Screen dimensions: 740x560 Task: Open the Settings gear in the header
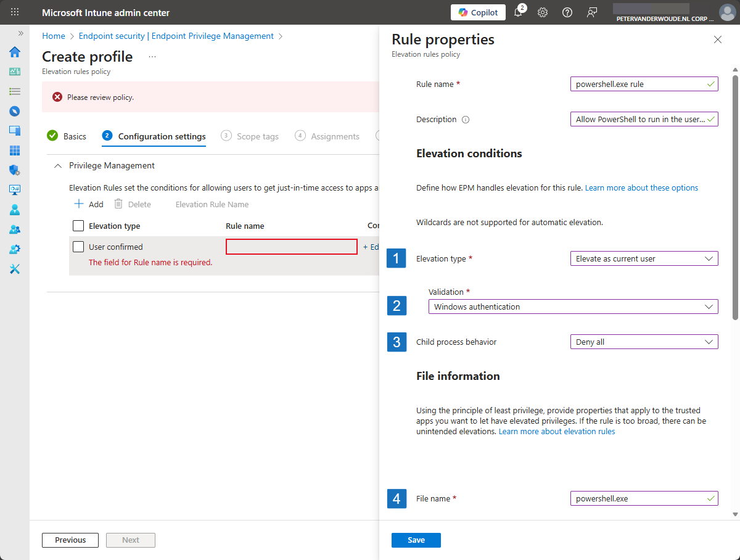click(543, 12)
